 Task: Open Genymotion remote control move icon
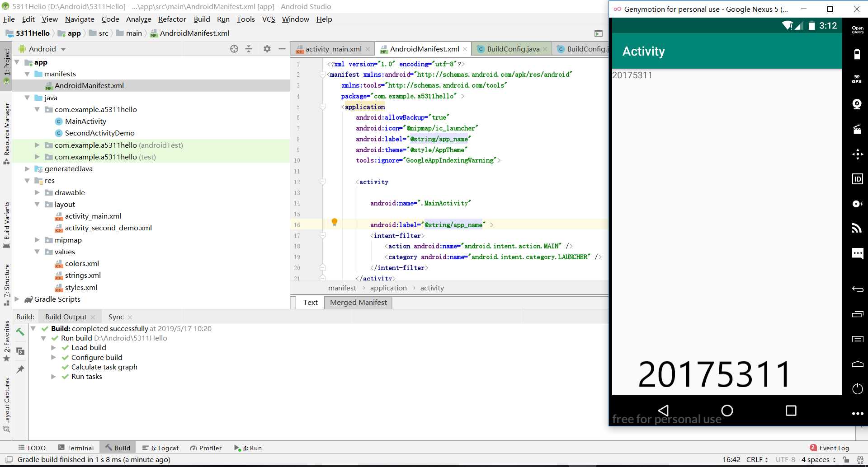857,154
